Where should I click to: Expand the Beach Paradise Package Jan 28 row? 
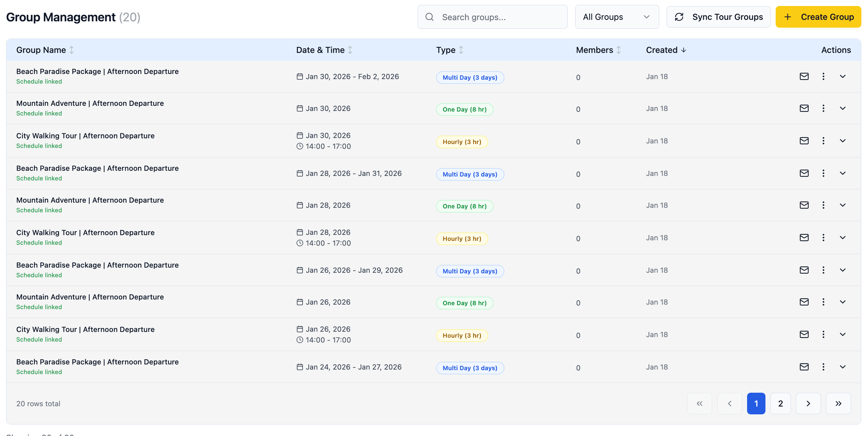(843, 173)
